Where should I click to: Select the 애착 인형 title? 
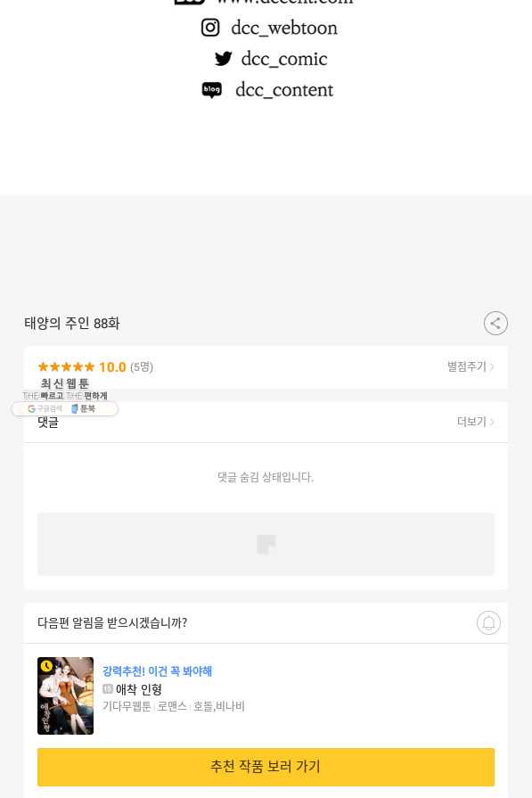coord(139,689)
